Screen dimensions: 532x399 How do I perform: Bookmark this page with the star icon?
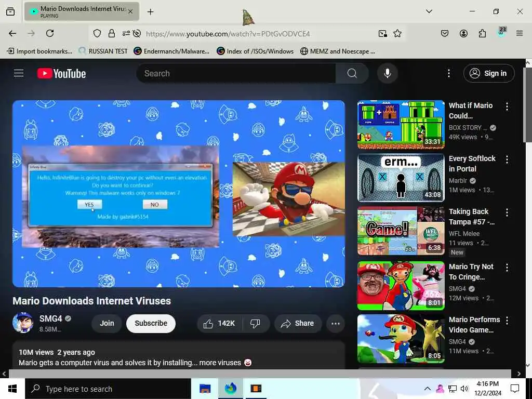[397, 33]
